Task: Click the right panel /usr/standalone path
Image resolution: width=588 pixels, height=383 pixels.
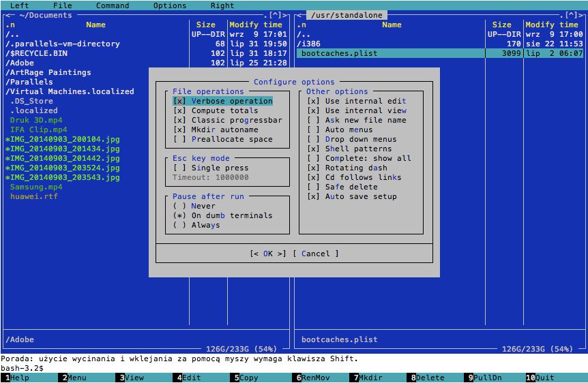Action: 347,16
